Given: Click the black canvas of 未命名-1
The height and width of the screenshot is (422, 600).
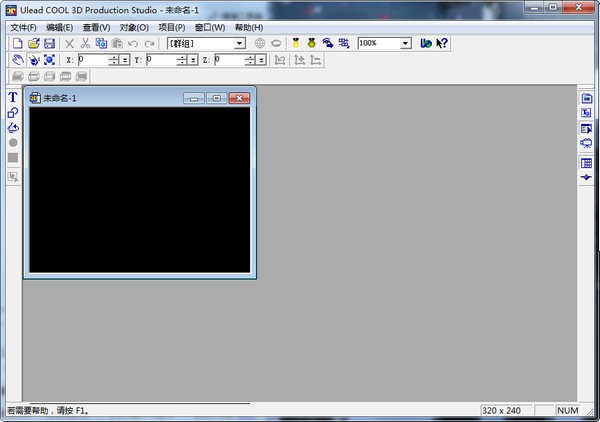Looking at the screenshot, I should (x=139, y=190).
